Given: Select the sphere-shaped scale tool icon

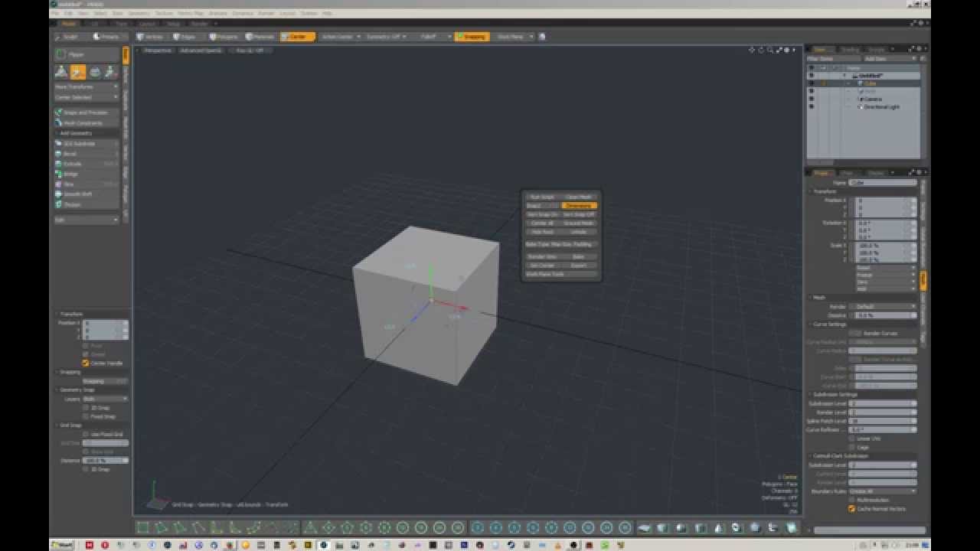Looking at the screenshot, I should coord(95,72).
